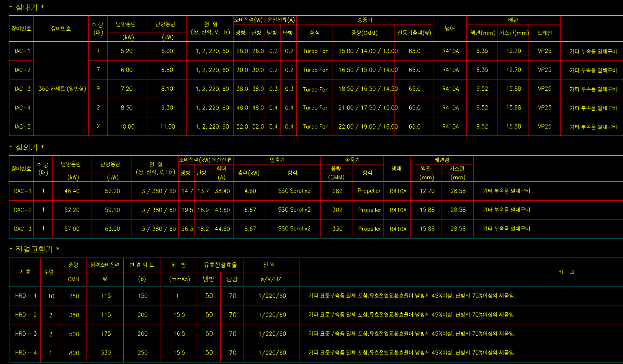Click the 1/220/60 value in HRD - 4 row

point(272,353)
